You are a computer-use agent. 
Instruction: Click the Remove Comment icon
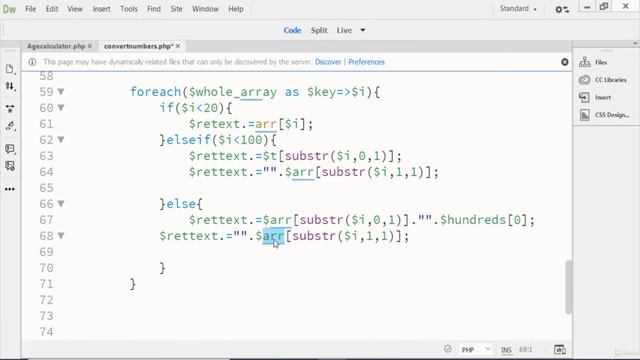click(10, 166)
